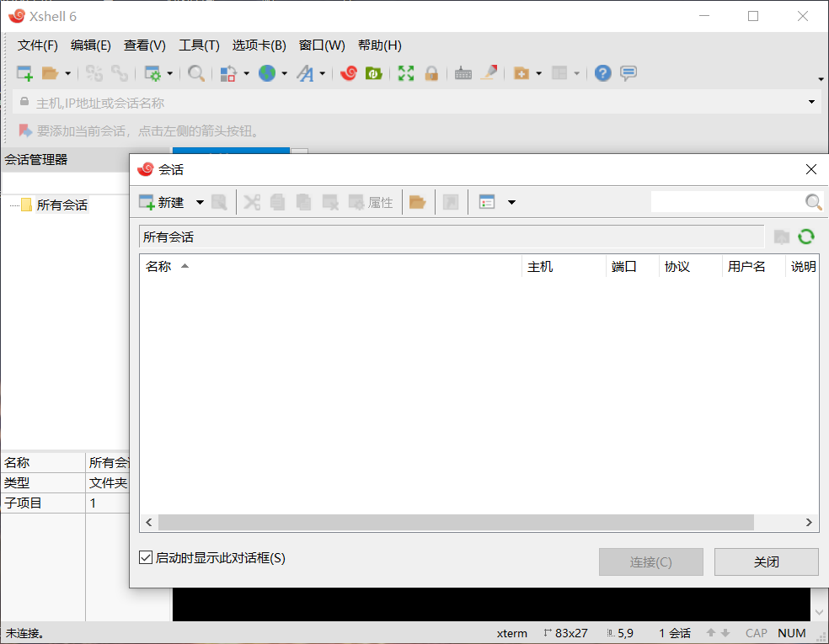
Task: Click the open folder icon in main toolbar
Action: coord(50,73)
